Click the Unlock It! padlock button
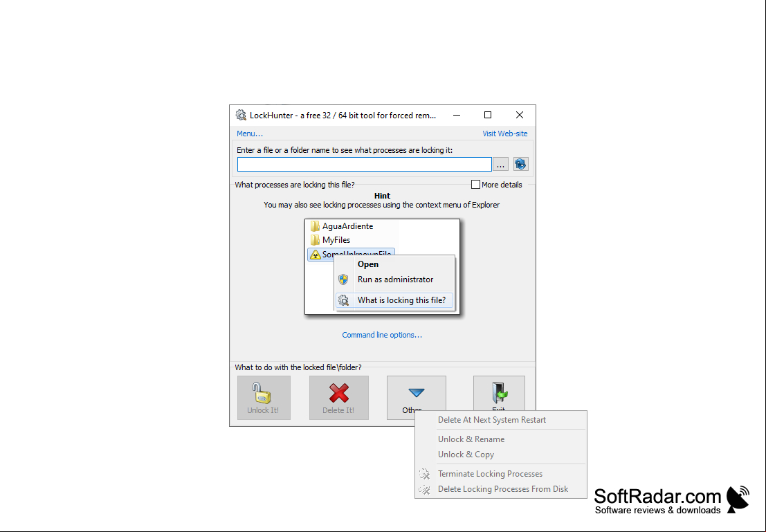Image resolution: width=766 pixels, height=532 pixels. pyautogui.click(x=264, y=398)
